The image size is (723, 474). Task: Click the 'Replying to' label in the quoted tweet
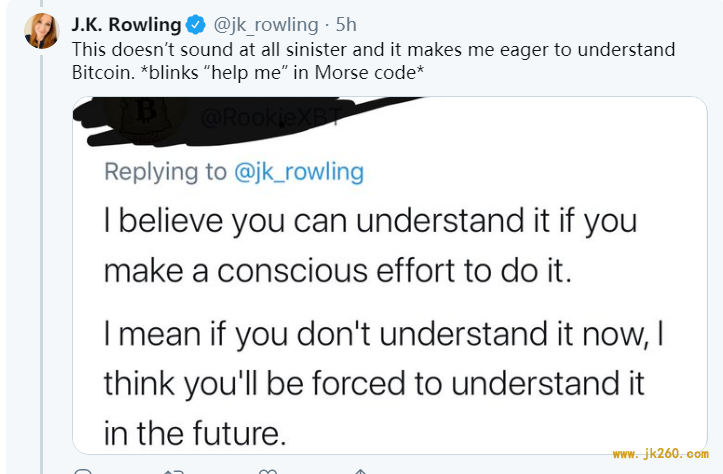(x=166, y=172)
